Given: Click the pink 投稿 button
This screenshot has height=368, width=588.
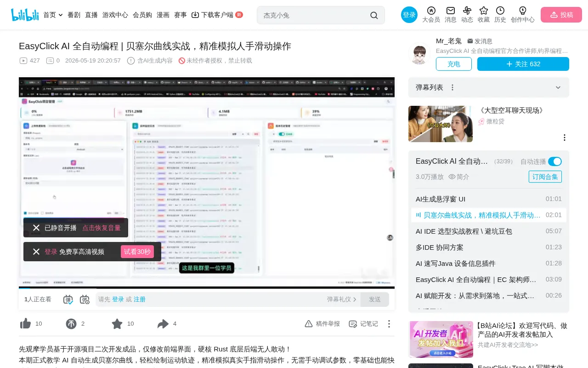Looking at the screenshot, I should click(x=561, y=15).
